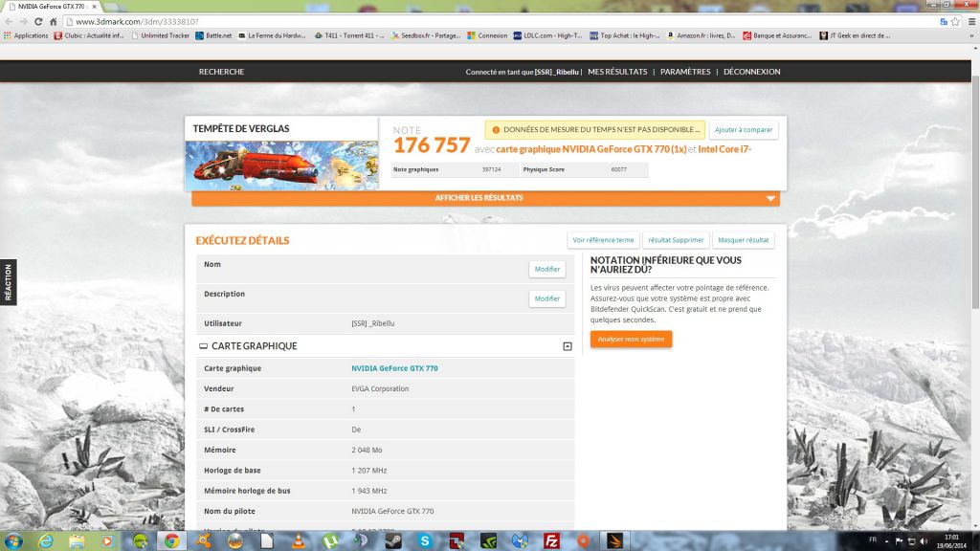The image size is (980, 551).
Task: Open Windows Media Player from the taskbar
Action: click(107, 541)
